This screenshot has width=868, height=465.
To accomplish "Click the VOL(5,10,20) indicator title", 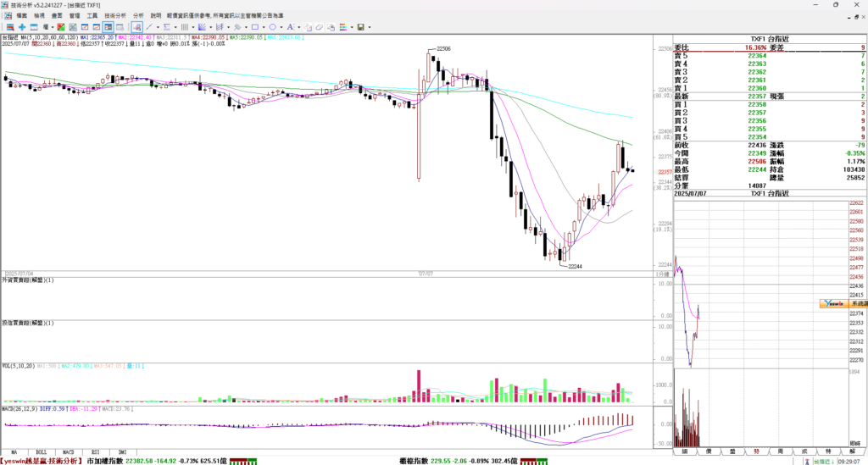I will [19, 366].
